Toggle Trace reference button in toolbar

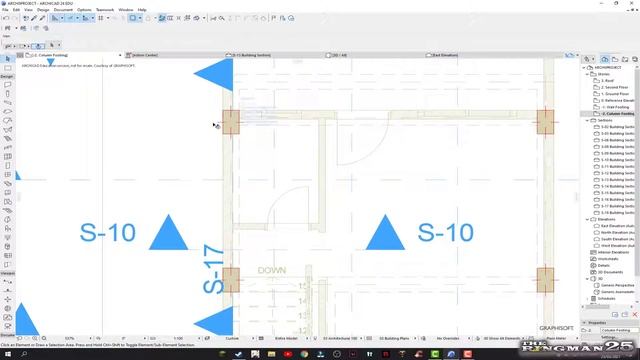pyautogui.click(x=133, y=18)
